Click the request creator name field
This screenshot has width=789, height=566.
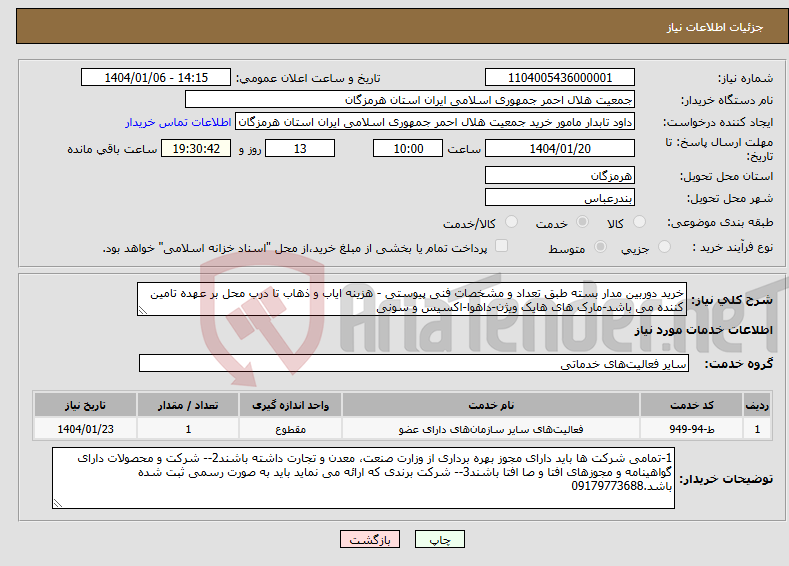click(x=435, y=122)
